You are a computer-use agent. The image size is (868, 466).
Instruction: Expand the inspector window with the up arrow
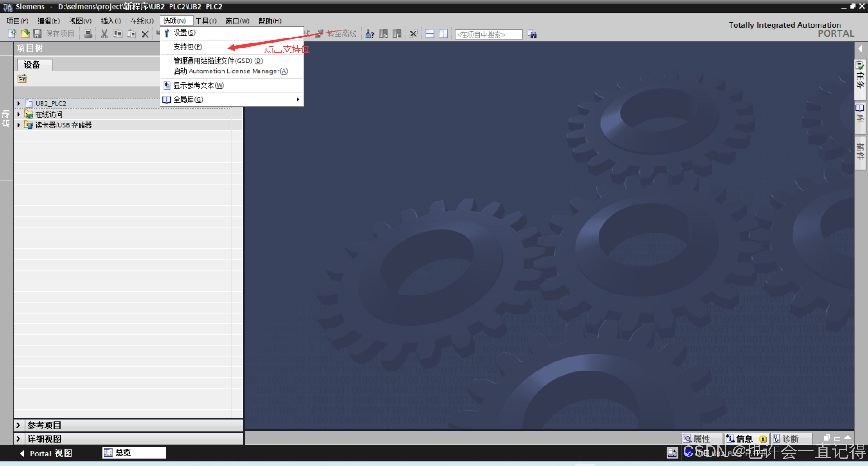(x=848, y=437)
